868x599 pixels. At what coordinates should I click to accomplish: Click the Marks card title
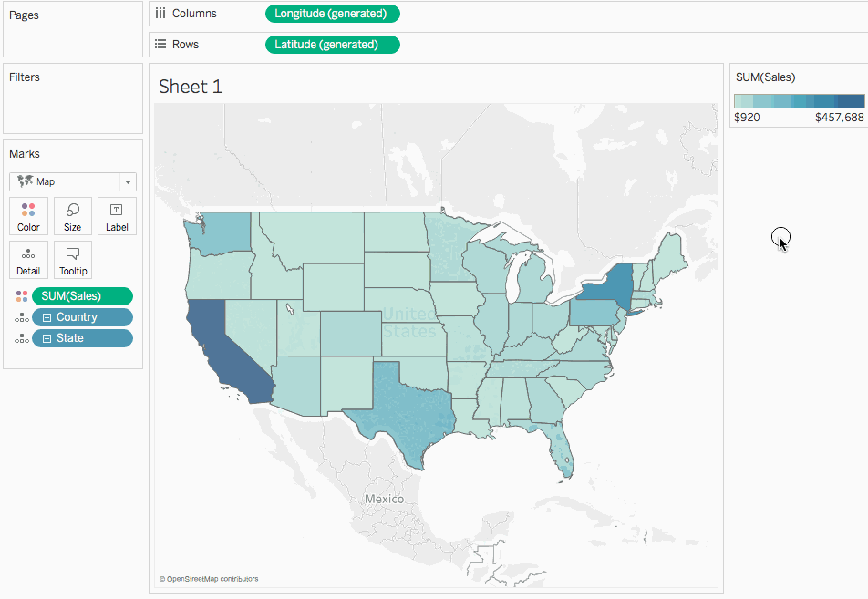25,154
